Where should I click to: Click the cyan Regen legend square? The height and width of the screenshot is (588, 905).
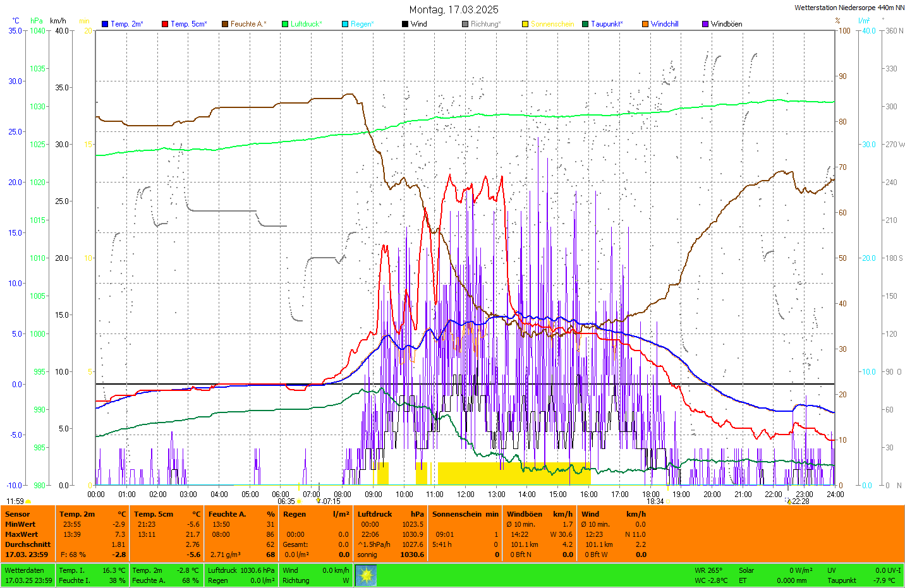pyautogui.click(x=345, y=24)
